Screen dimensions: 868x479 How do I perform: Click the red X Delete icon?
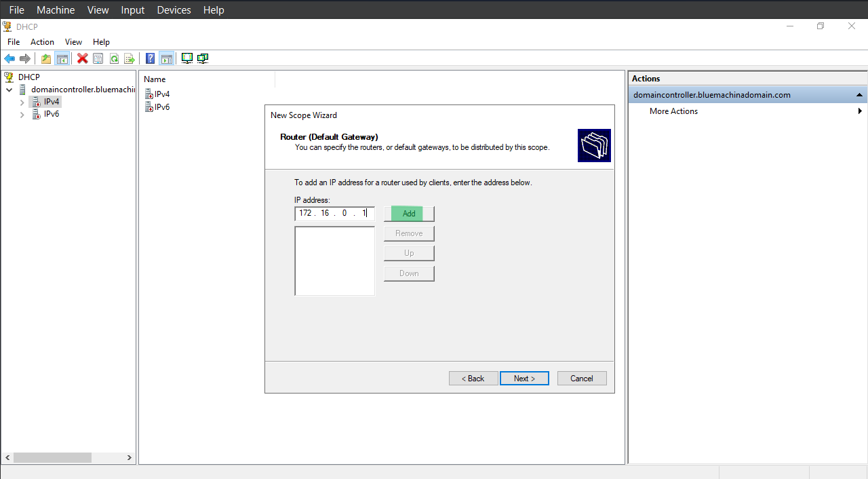tap(82, 58)
